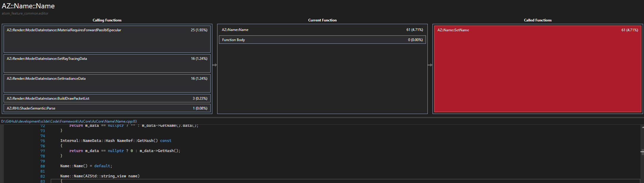
Task: Select MaterialRequiresForwardPassIblSpecular calling function
Action: [107, 39]
